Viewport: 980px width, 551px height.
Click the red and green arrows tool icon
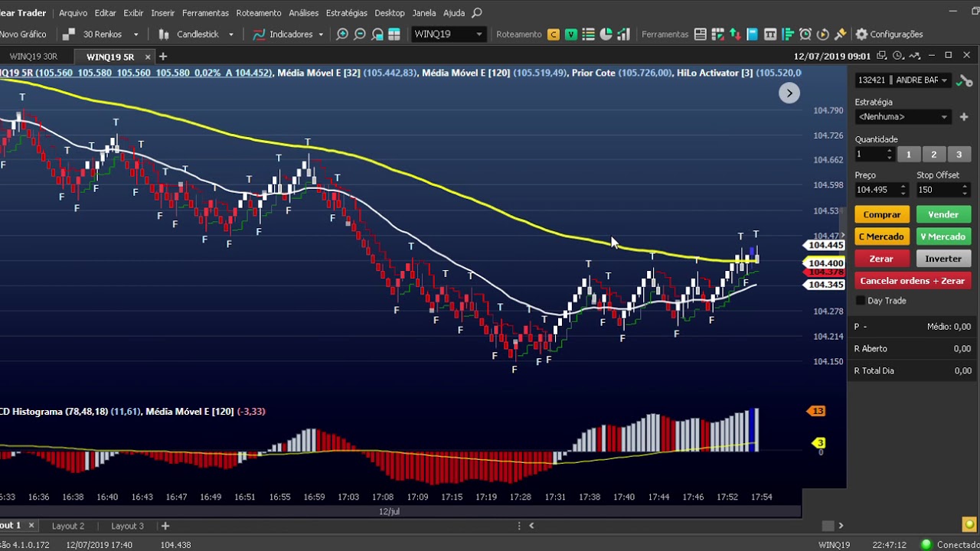coord(735,34)
